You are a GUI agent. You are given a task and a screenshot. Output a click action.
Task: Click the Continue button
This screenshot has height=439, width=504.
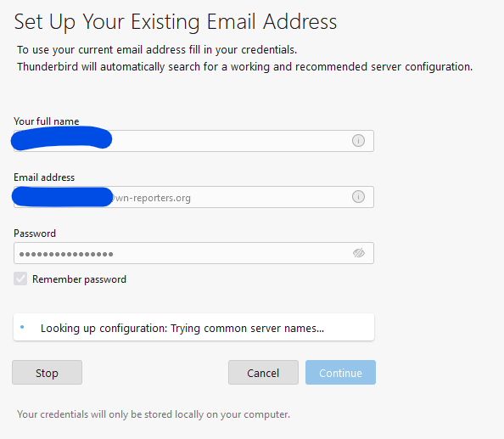pyautogui.click(x=340, y=373)
